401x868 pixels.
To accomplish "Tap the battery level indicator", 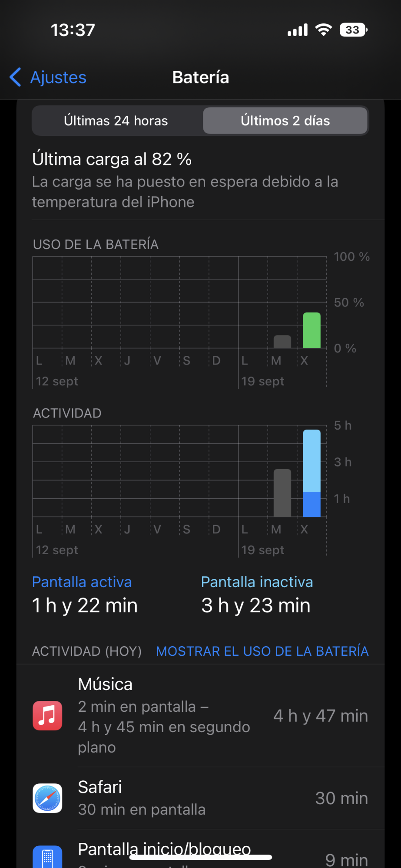I will 353,30.
